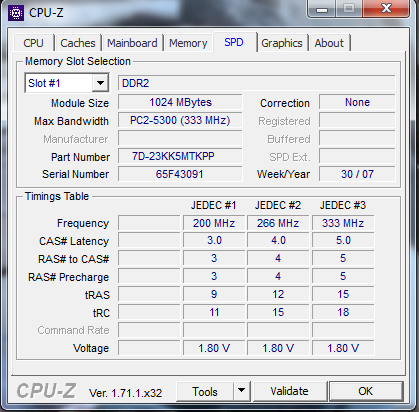
Task: Click JEDEC #1 tRAS value 9
Action: (214, 294)
